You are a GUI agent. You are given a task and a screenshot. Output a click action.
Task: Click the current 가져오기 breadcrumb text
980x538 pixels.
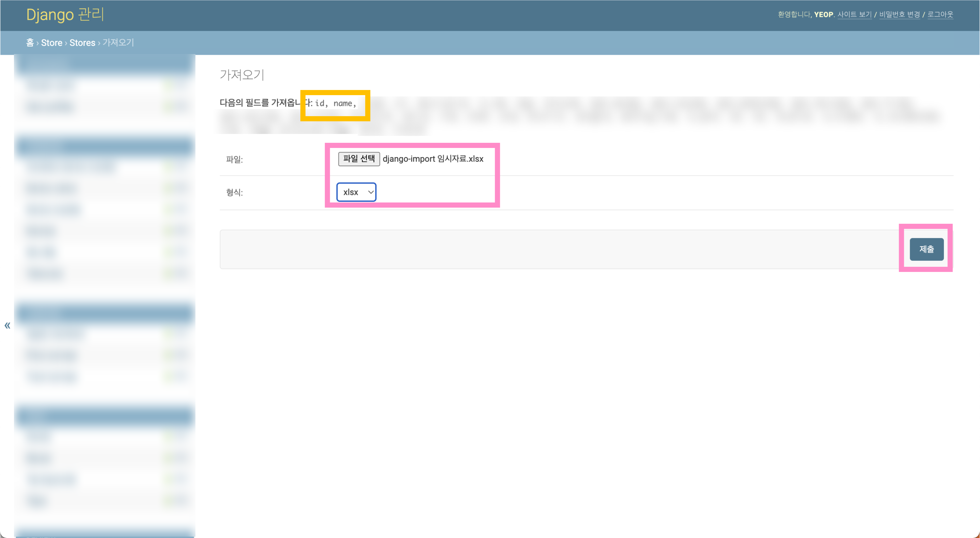point(118,43)
